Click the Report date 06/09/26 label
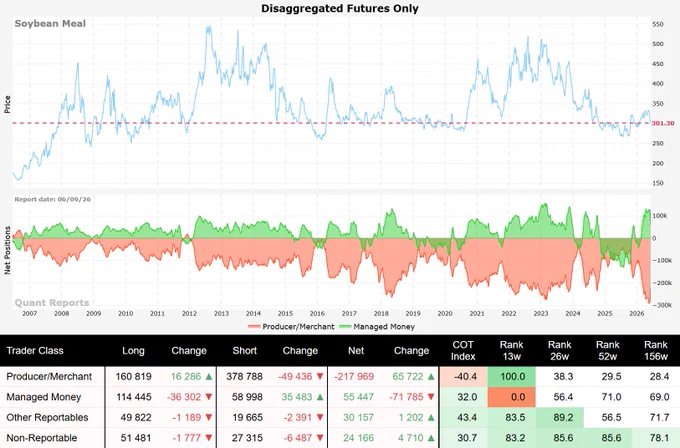 [x=52, y=199]
